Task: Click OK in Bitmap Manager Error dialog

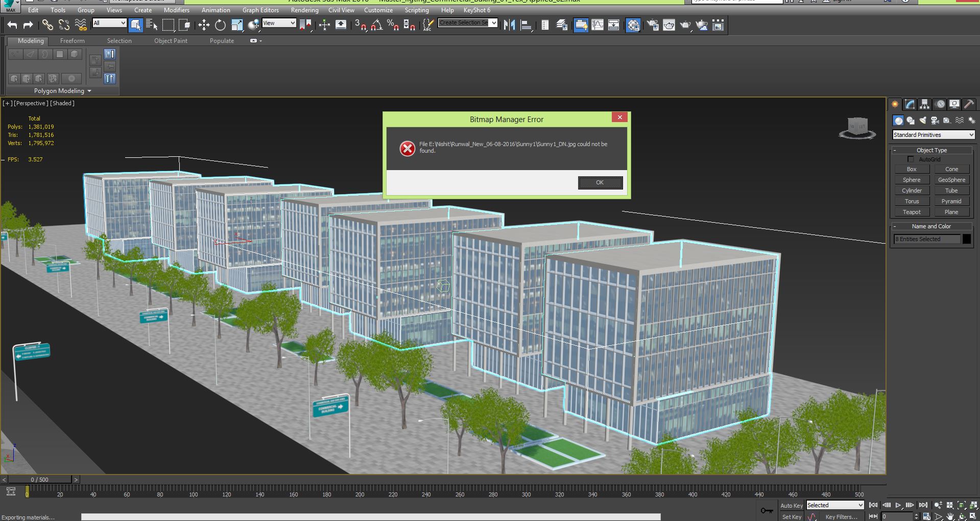Action: click(x=600, y=182)
